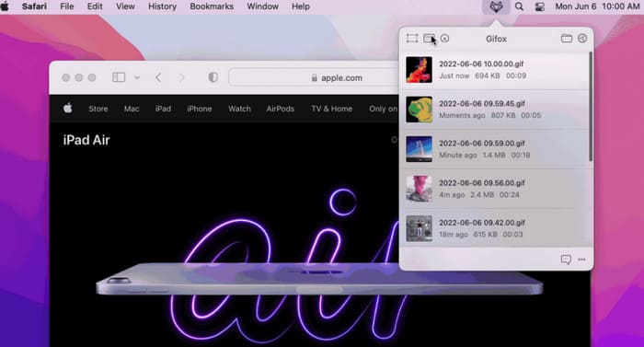Click the 'Moments ago' label for 09.59.45 GIF
Image resolution: width=644 pixels, height=347 pixels.
(x=462, y=116)
